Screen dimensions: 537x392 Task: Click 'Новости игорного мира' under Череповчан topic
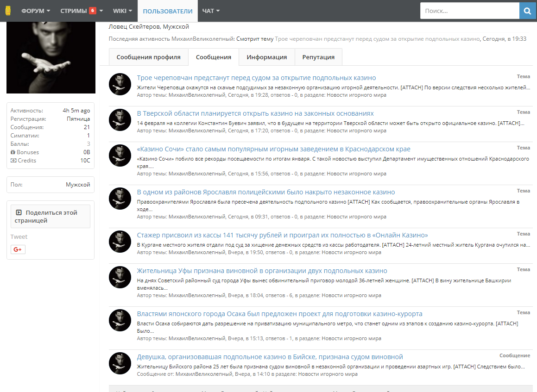pyautogui.click(x=356, y=95)
